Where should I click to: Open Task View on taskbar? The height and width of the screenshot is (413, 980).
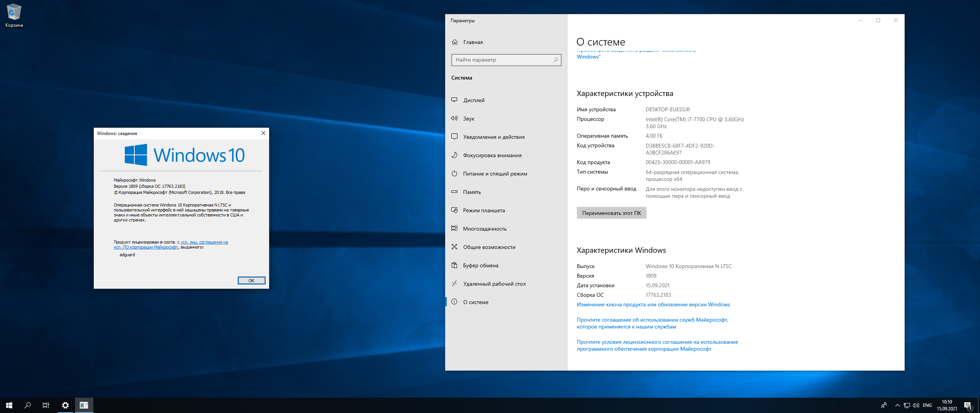(x=46, y=405)
